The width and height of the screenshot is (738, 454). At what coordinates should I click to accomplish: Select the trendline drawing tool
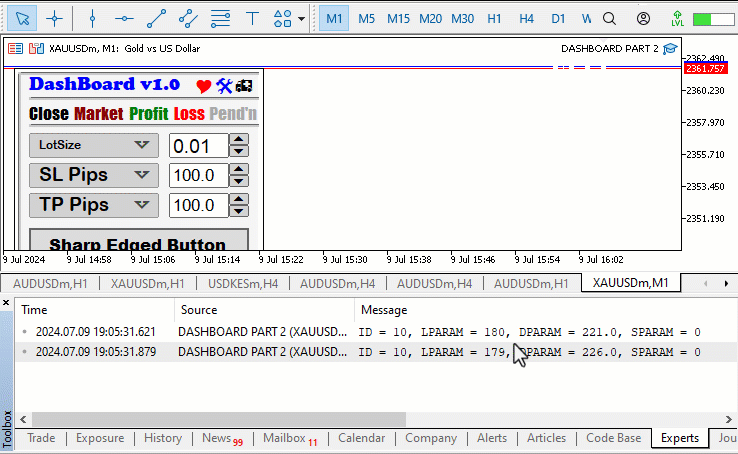[156, 18]
